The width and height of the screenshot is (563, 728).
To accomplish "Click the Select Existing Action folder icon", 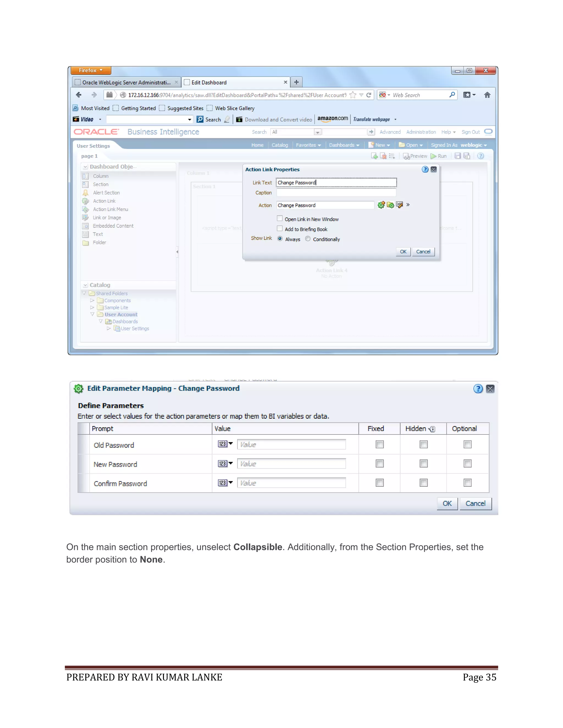I will click(390, 205).
